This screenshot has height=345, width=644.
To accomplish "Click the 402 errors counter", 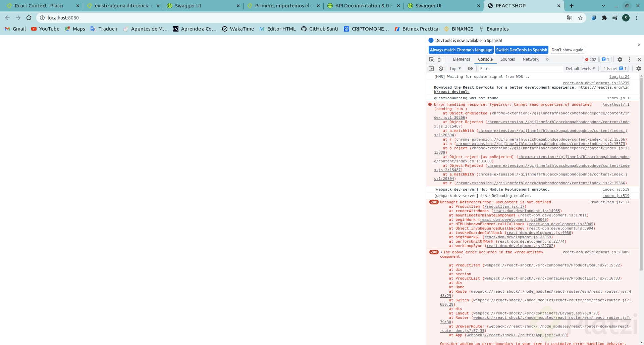I will pyautogui.click(x=591, y=59).
